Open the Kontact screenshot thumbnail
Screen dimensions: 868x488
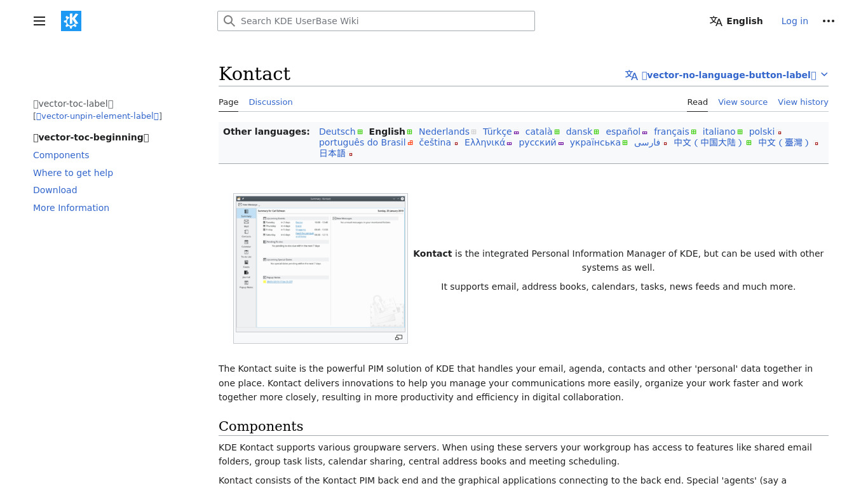(x=320, y=263)
